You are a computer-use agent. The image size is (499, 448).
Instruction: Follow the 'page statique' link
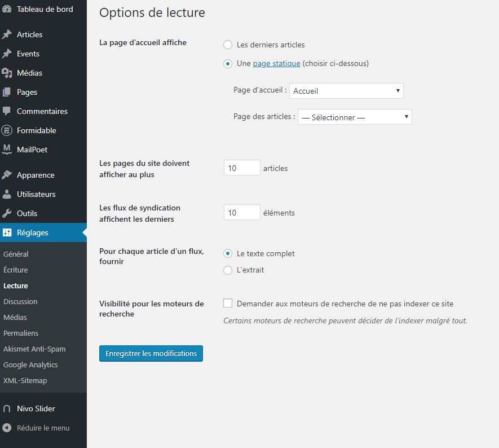(x=276, y=63)
